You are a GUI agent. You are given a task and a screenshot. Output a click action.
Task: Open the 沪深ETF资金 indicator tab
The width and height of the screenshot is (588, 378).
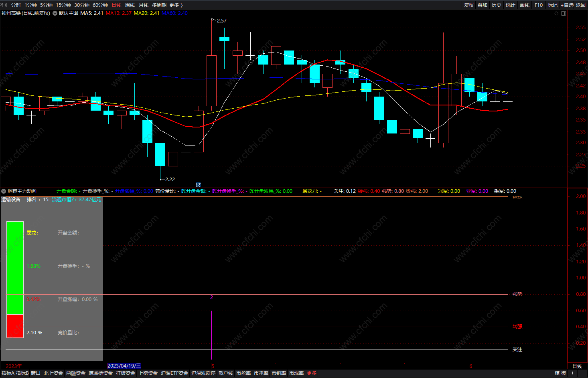(x=174, y=373)
